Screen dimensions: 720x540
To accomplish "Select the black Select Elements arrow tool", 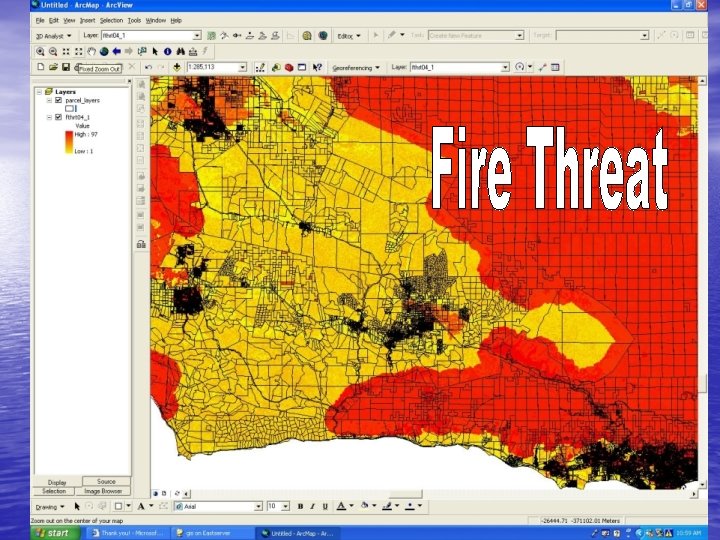I will (155, 51).
